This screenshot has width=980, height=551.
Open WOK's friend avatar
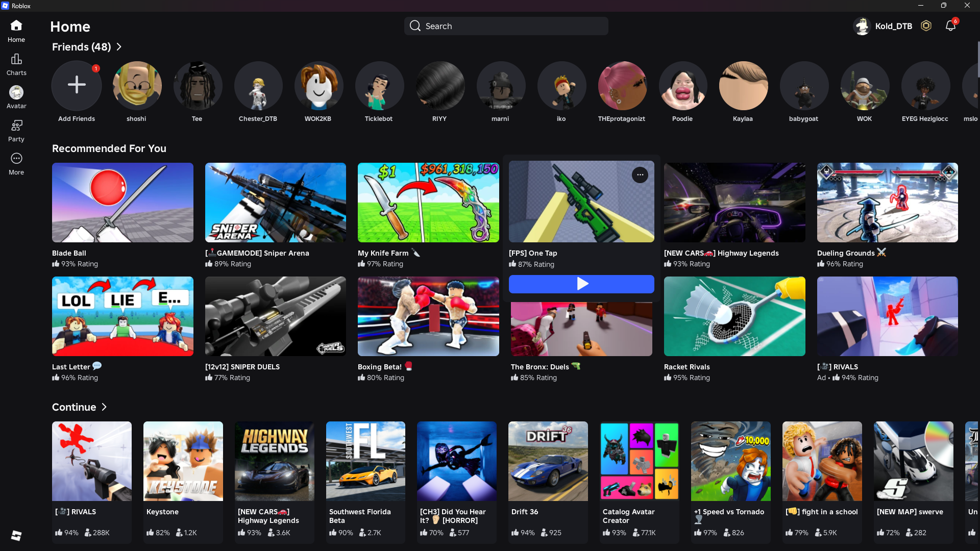pyautogui.click(x=865, y=85)
